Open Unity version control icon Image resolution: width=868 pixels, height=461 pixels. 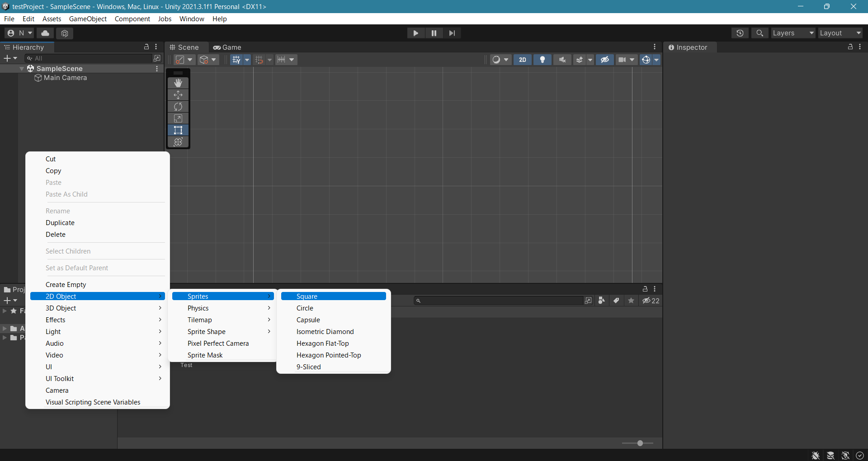click(65, 33)
